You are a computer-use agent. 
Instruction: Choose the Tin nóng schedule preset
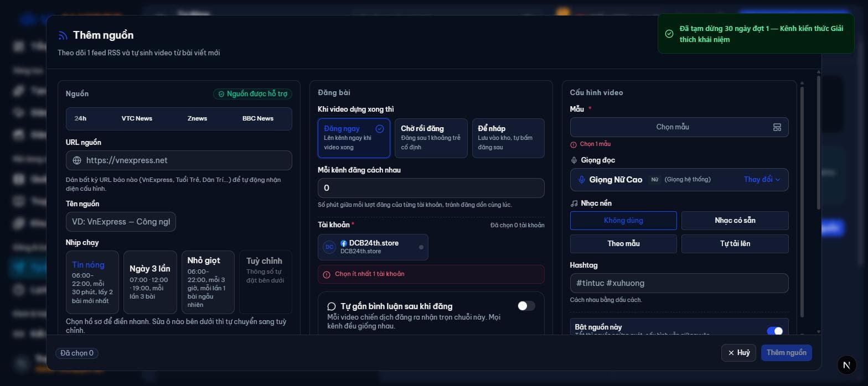click(x=92, y=282)
